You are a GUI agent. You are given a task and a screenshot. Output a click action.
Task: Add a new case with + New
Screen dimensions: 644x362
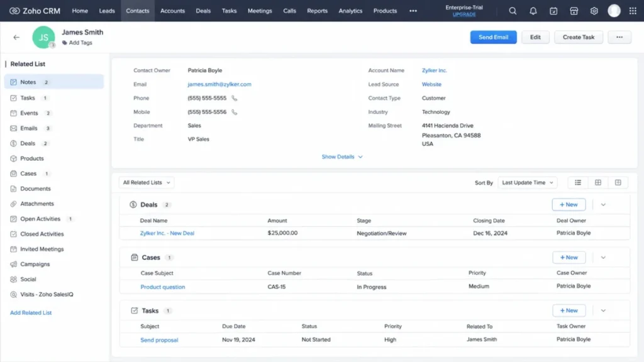(569, 257)
